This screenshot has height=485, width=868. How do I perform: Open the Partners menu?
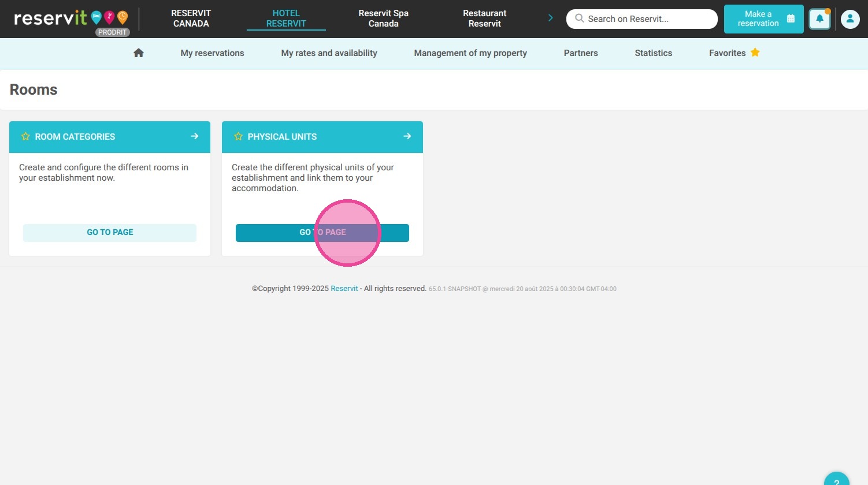(581, 53)
